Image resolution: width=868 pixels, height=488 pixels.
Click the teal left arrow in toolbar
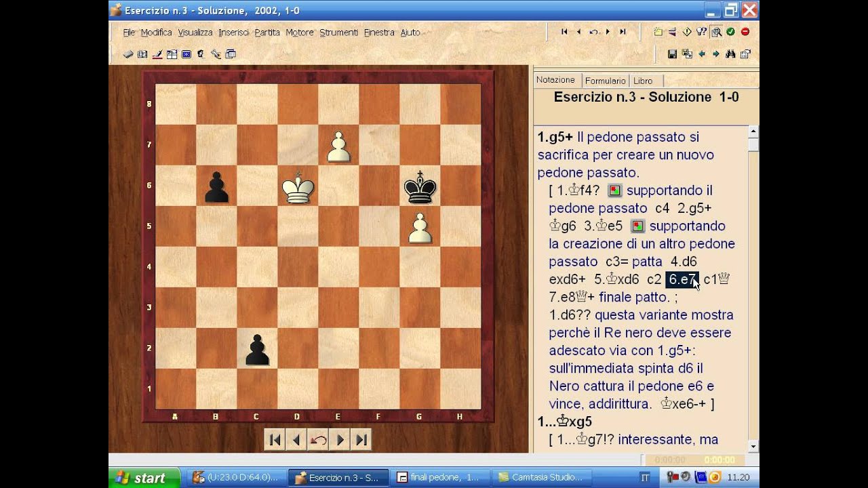pyautogui.click(x=702, y=54)
